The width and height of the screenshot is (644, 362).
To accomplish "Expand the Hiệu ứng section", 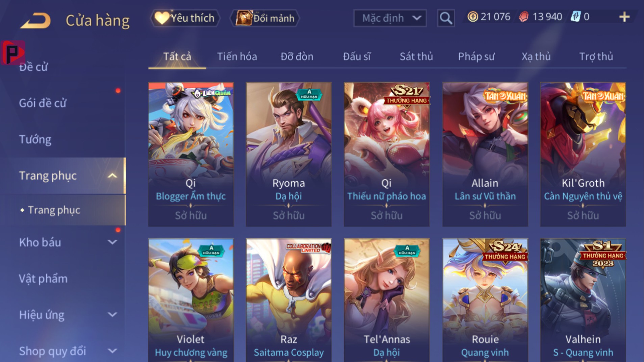I will (112, 315).
